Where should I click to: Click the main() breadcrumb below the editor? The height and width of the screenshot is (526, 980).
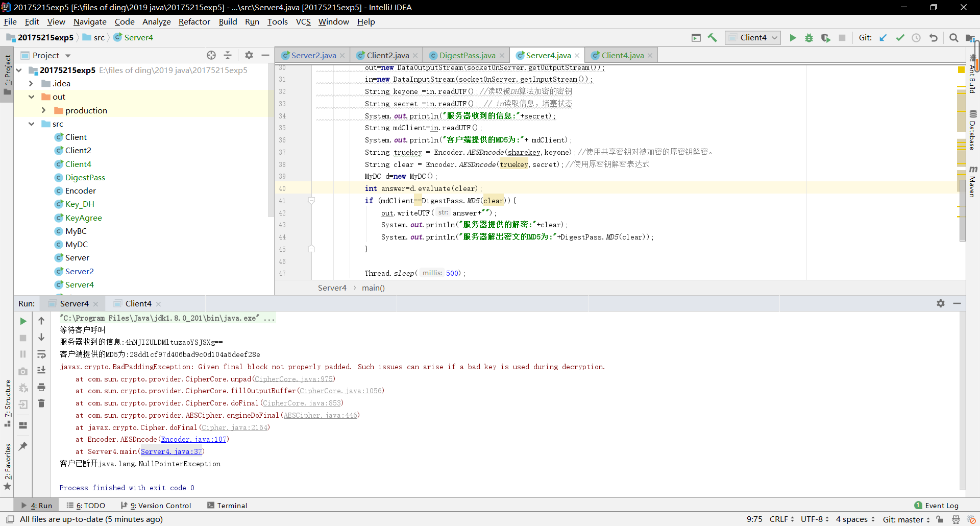373,288
